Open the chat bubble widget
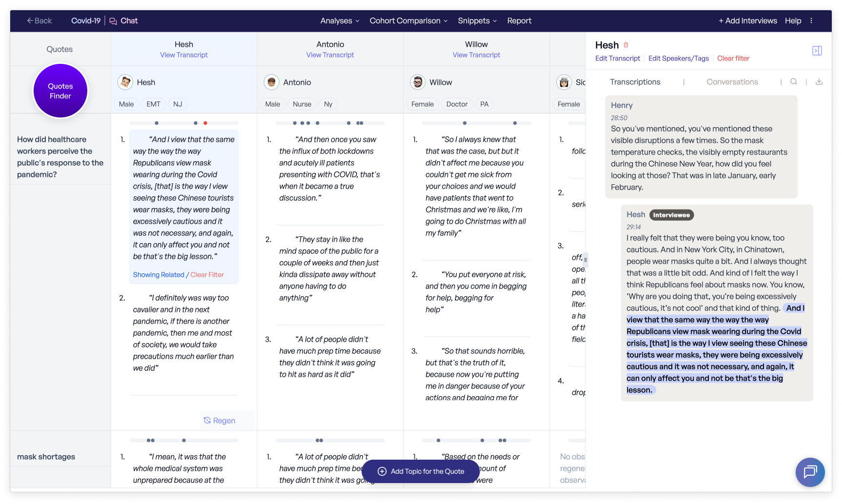 point(810,472)
